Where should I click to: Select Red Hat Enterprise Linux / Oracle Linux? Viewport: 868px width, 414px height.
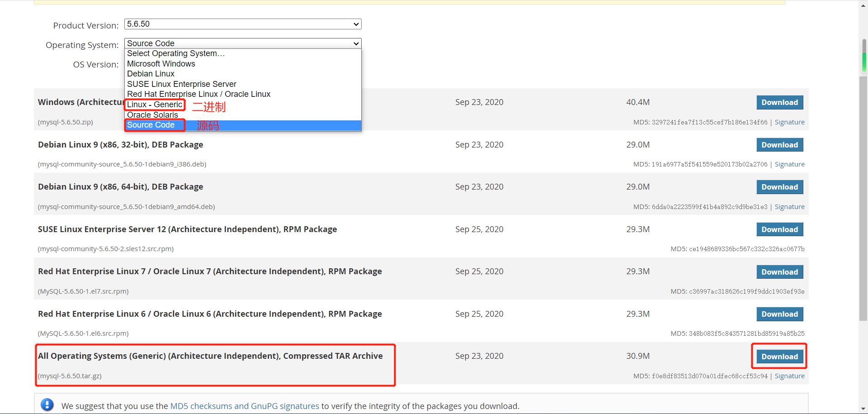tap(243, 94)
